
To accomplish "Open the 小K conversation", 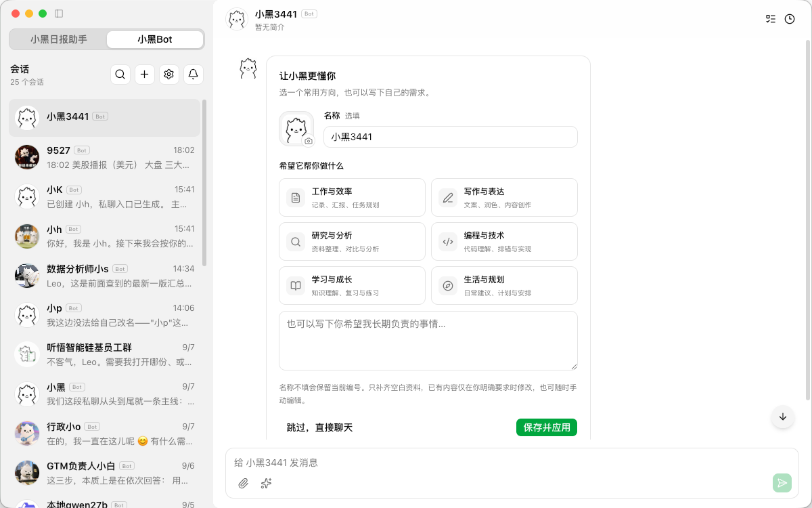I will (104, 196).
